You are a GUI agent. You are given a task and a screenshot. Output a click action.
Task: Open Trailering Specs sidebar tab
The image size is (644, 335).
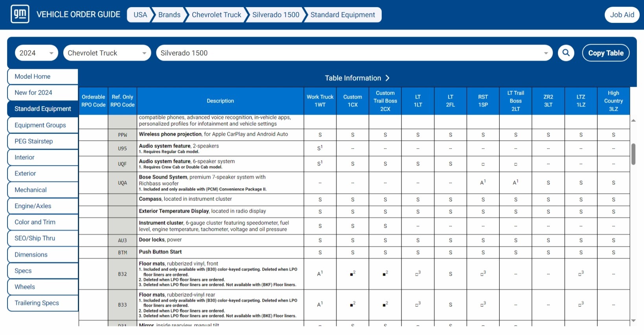point(43,303)
